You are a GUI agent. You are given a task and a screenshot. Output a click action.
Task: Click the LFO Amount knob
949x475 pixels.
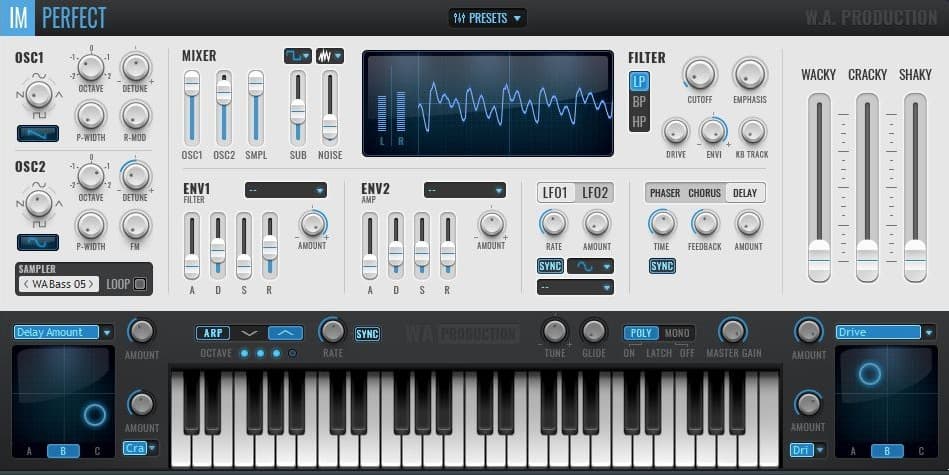597,223
